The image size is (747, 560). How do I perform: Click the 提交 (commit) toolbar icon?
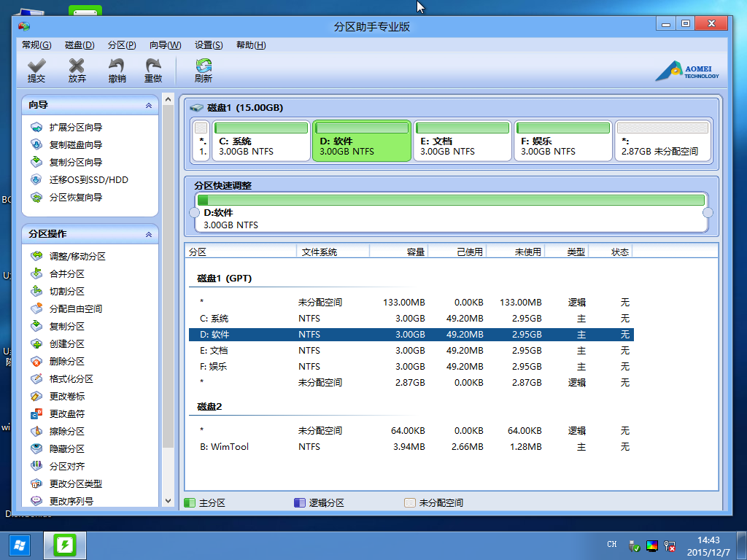(36, 71)
